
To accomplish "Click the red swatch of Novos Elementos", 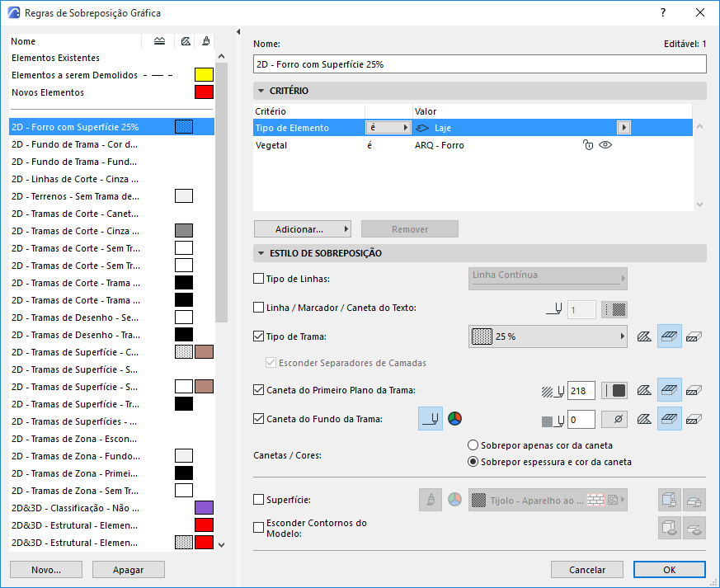I will 204,92.
